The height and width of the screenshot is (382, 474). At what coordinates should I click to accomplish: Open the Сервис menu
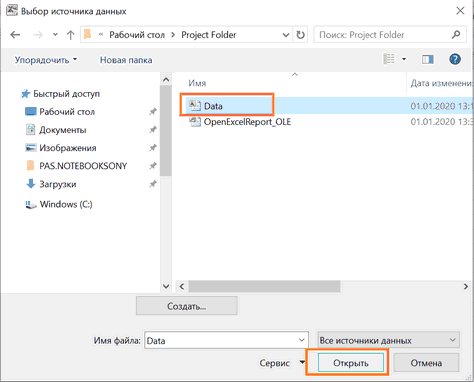point(282,363)
